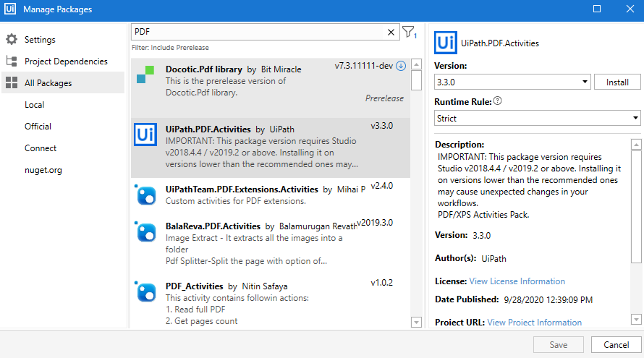Click the Save button

(559, 345)
